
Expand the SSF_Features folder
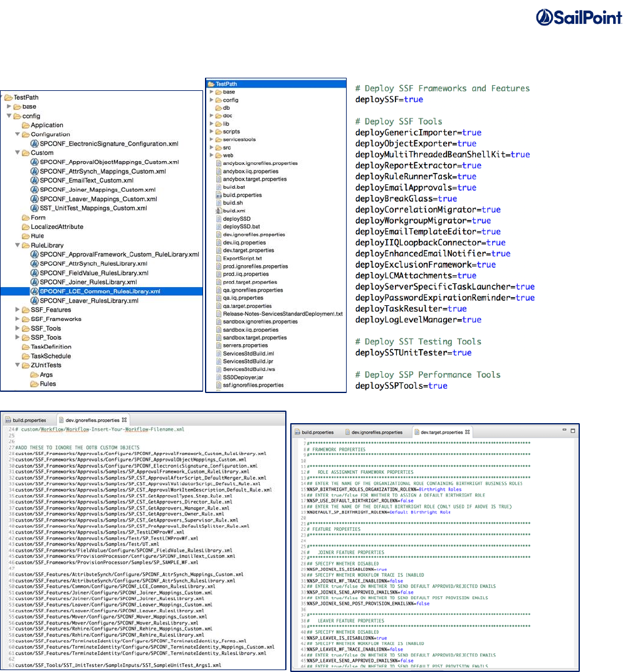tap(18, 310)
